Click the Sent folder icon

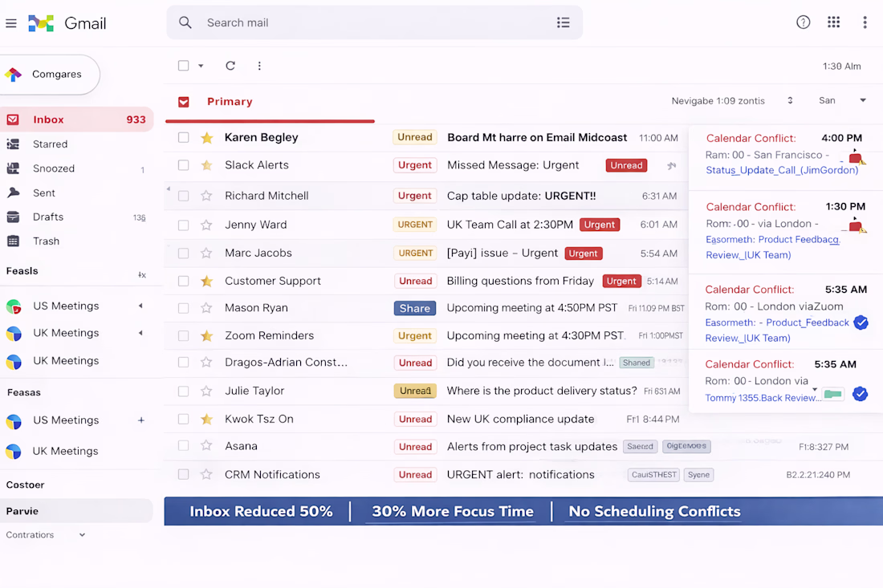point(13,193)
